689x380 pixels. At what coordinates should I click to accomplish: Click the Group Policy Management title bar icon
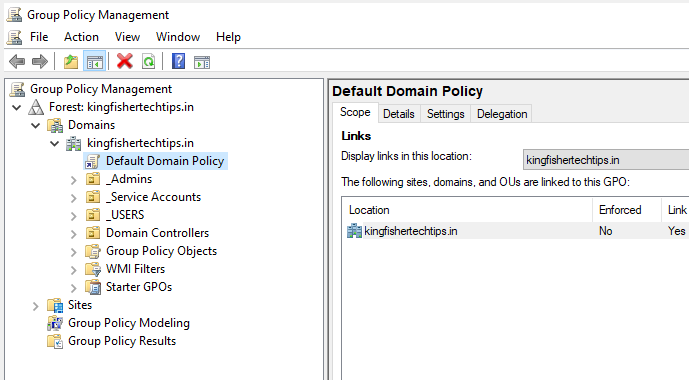pyautogui.click(x=14, y=14)
